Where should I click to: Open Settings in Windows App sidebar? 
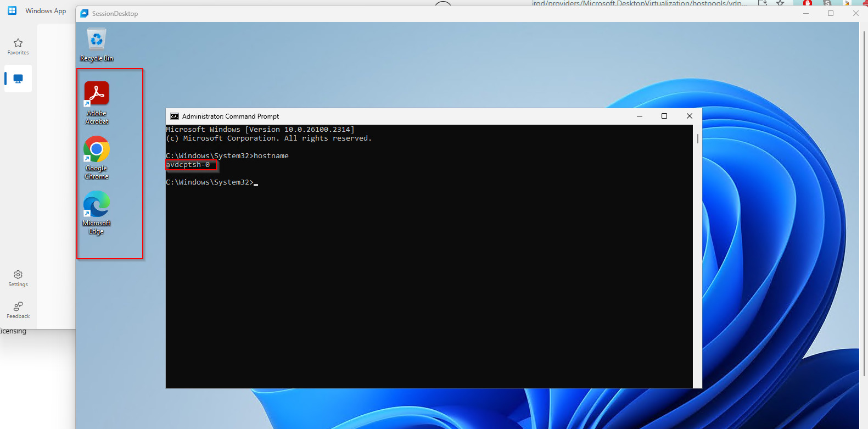18,278
